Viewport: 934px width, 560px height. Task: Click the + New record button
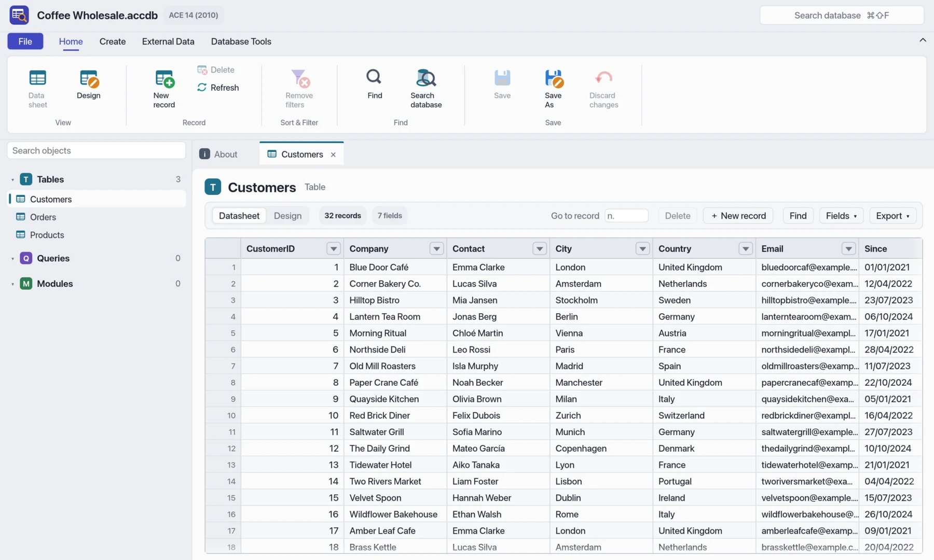[738, 216]
